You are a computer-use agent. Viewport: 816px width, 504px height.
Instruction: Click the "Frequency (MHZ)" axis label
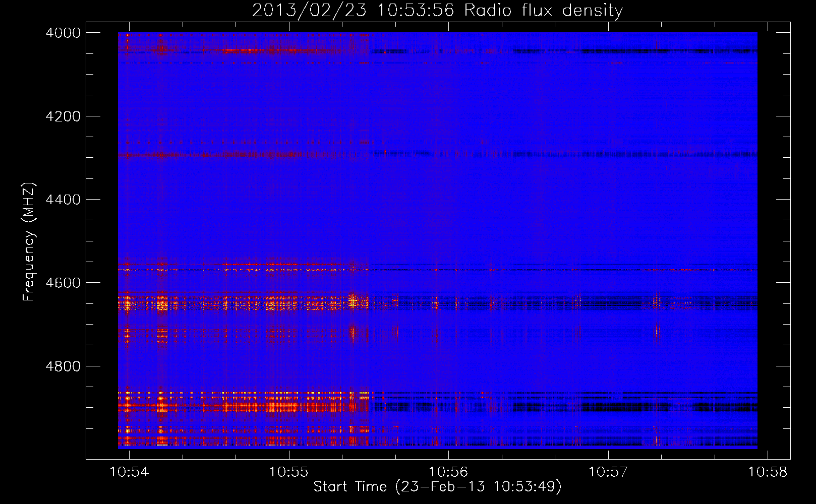[x=29, y=241]
